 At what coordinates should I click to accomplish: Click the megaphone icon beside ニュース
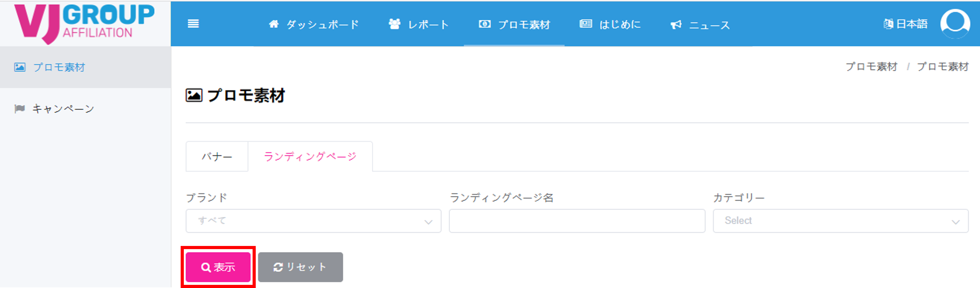(x=676, y=25)
